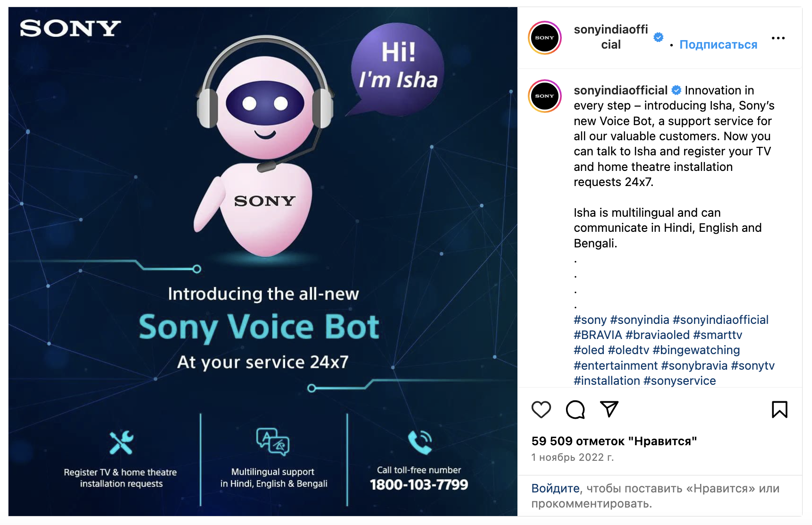Open the three-dots more options menu
The image size is (812, 525).
point(778,38)
